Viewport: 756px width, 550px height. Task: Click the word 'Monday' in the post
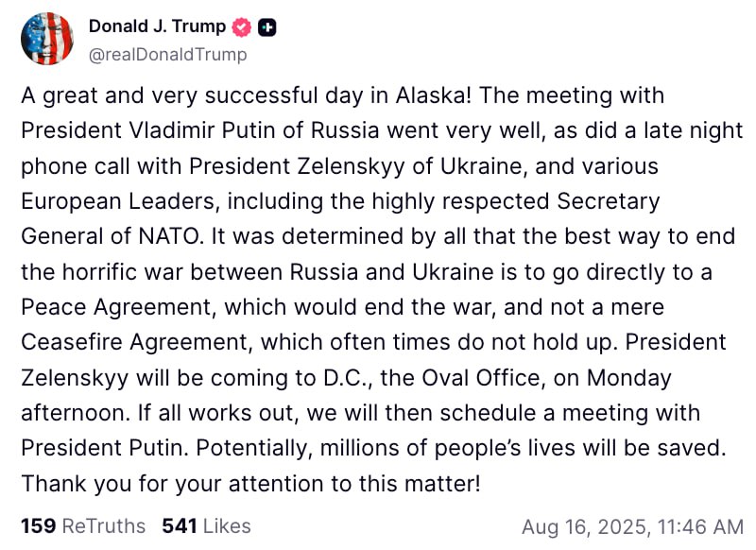click(629, 378)
